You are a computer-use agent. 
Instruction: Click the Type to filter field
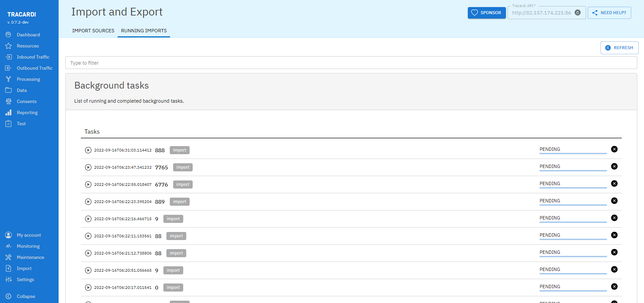(236, 63)
